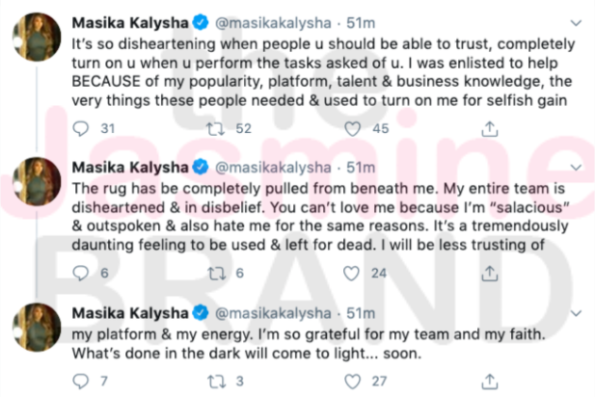Open the third tweet's dropdown chevron
The width and height of the screenshot is (595, 397).
pyautogui.click(x=576, y=314)
